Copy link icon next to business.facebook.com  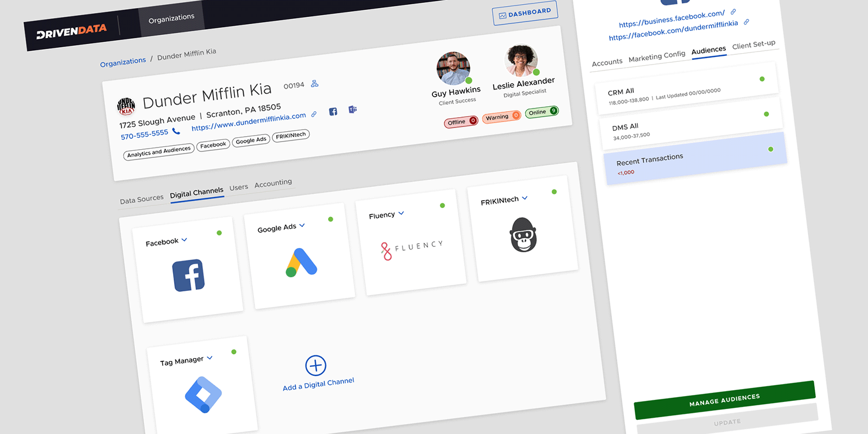tap(733, 11)
